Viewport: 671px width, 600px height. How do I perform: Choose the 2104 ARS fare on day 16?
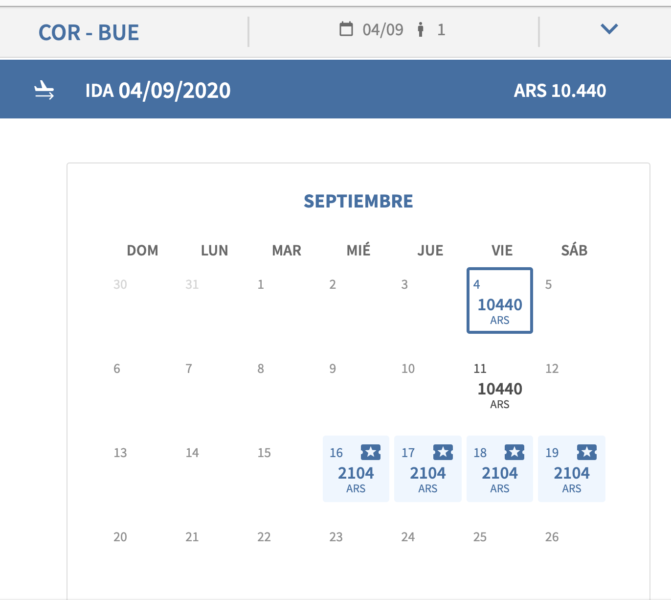(356, 469)
